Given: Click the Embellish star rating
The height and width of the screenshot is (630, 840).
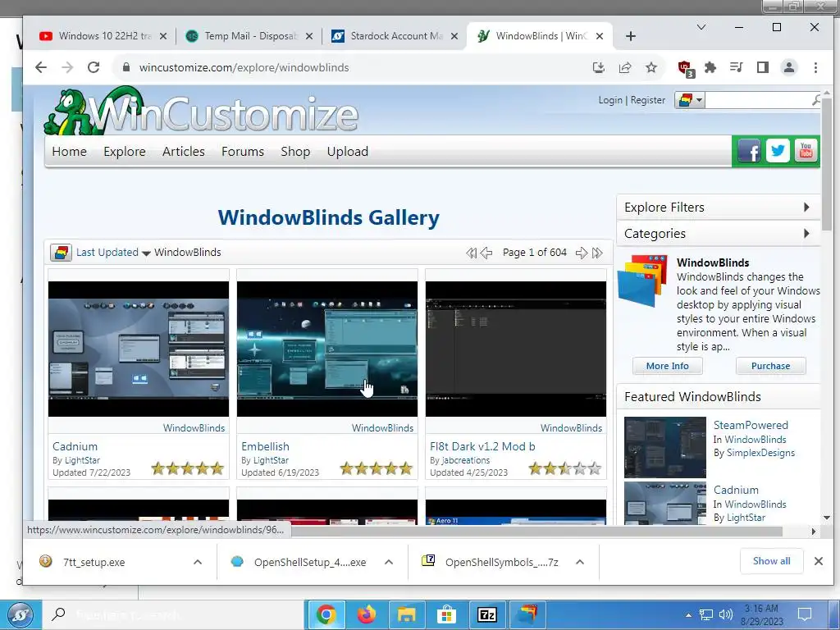Looking at the screenshot, I should pos(376,468).
